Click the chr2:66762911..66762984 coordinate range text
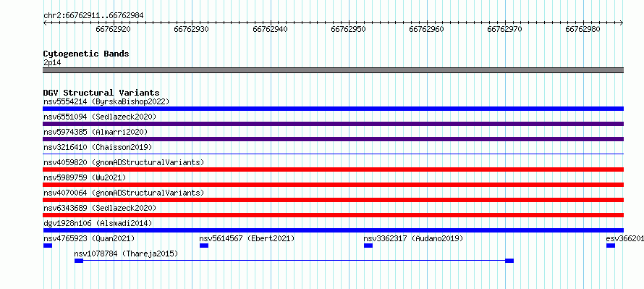 [93, 16]
